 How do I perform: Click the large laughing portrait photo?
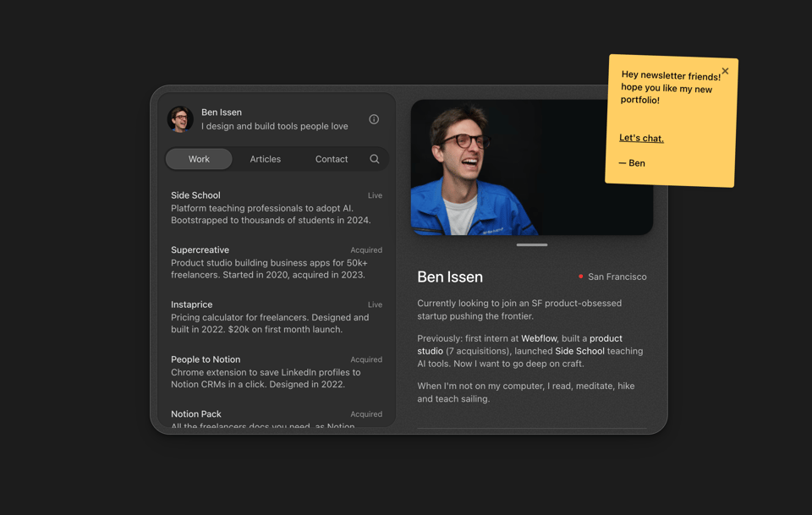[x=531, y=167]
